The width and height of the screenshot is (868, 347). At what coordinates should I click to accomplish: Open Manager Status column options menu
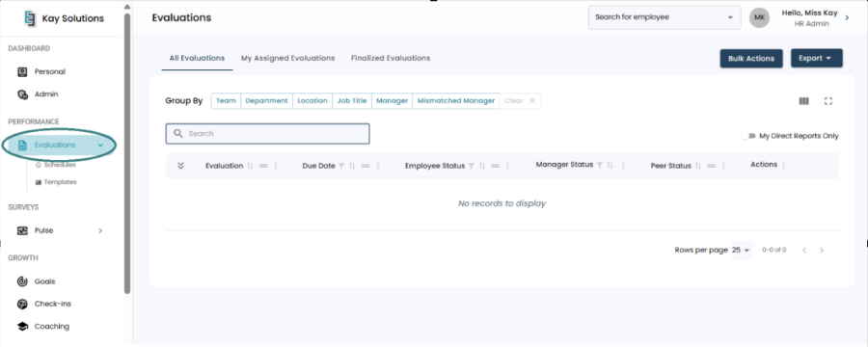pyautogui.click(x=623, y=165)
